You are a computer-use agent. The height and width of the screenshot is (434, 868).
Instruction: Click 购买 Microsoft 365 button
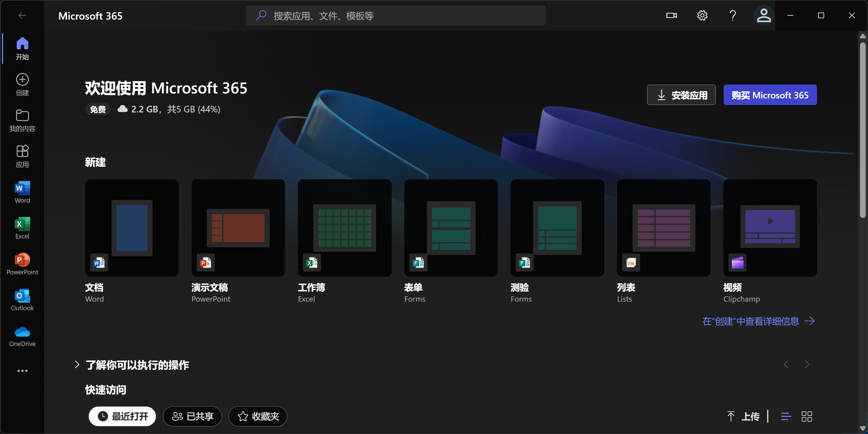coord(770,95)
